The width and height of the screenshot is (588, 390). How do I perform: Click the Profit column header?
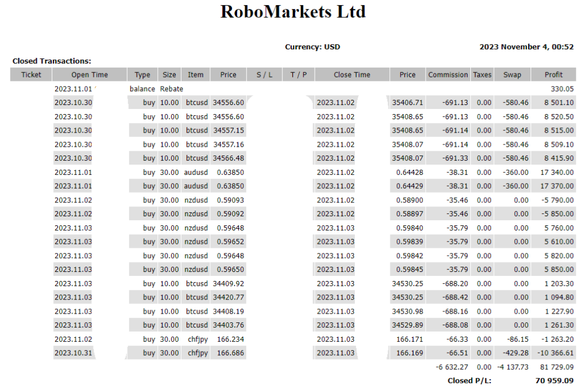click(x=554, y=75)
